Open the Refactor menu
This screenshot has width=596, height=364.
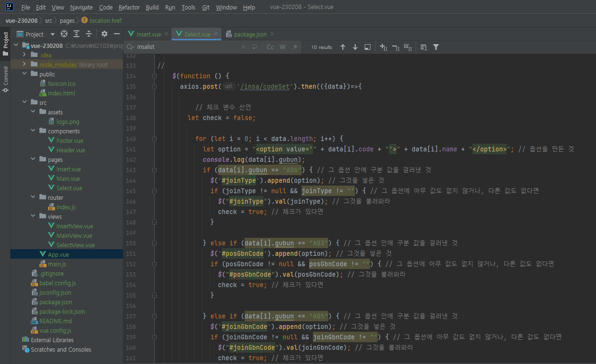(x=129, y=8)
